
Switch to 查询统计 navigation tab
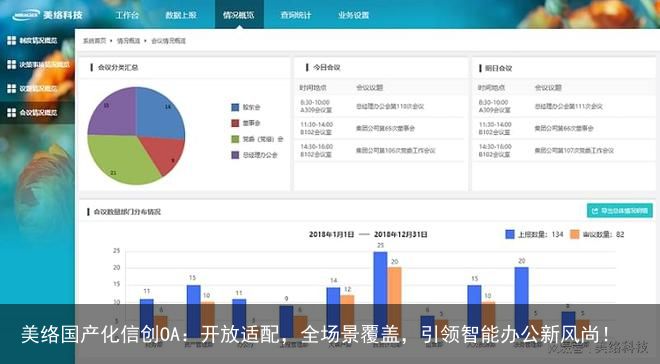(296, 15)
